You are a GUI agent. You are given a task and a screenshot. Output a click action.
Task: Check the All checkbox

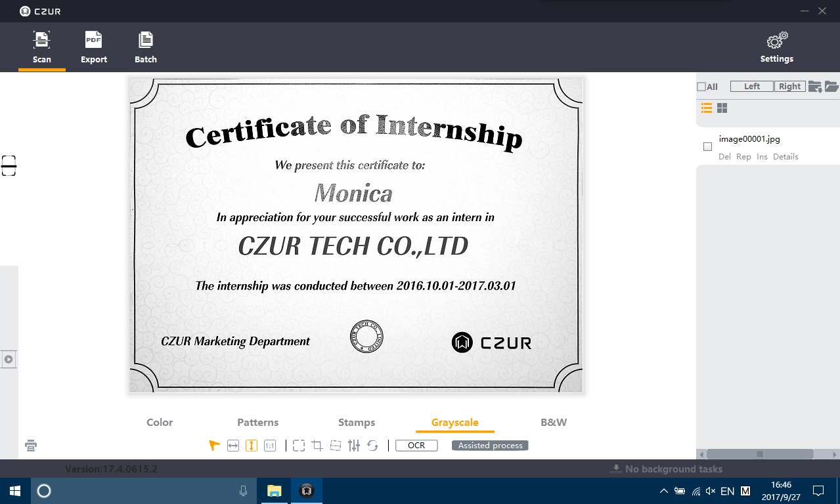[x=701, y=87]
